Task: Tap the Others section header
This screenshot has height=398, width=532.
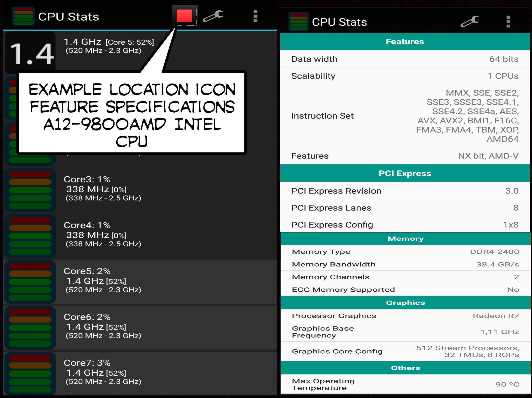Action: [405, 368]
